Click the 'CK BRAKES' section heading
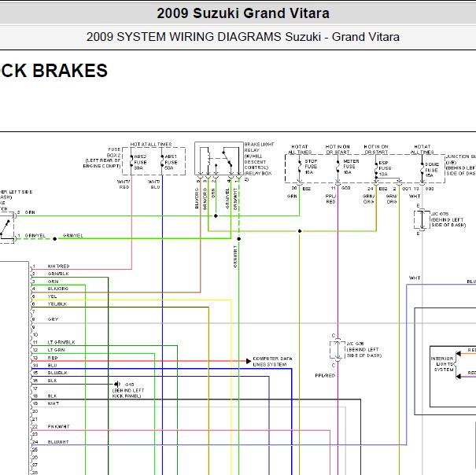 [x=54, y=71]
